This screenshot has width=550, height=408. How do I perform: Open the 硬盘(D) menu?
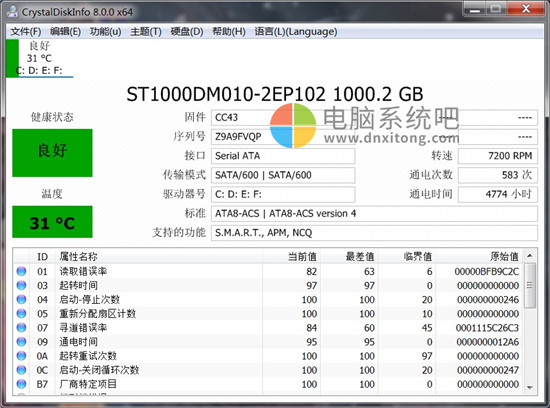pos(187,32)
